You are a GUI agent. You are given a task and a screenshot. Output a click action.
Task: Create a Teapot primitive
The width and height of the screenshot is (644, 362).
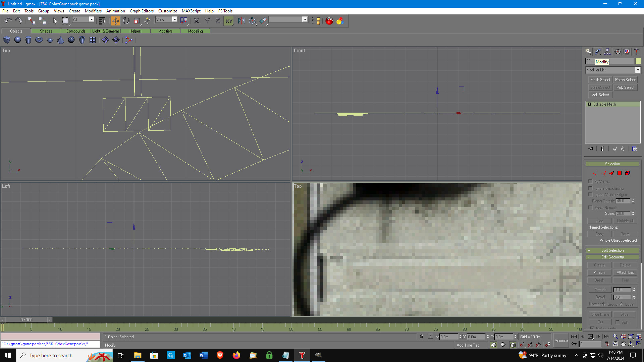point(50,40)
